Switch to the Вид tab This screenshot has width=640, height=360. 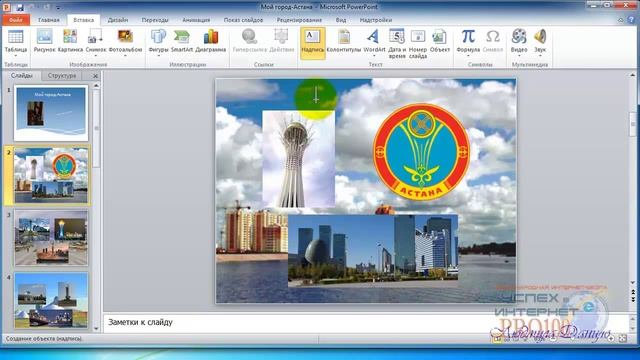click(x=341, y=20)
